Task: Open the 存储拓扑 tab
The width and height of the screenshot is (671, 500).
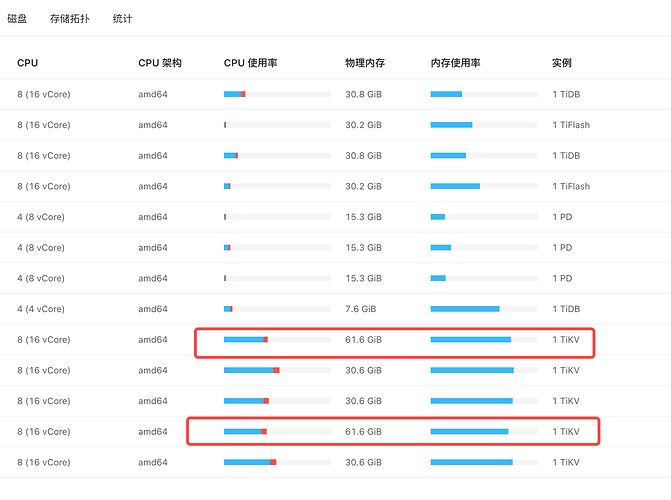Action: point(69,19)
